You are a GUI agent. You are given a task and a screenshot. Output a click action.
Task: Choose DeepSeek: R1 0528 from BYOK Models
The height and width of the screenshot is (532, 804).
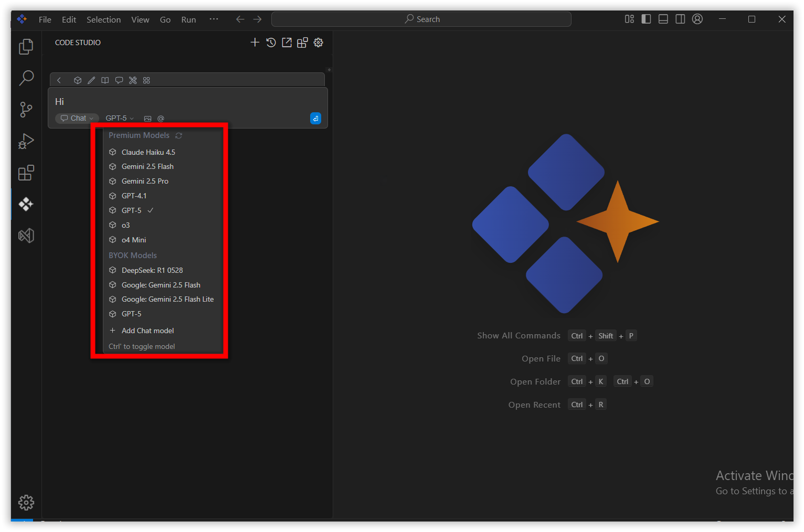tap(152, 270)
